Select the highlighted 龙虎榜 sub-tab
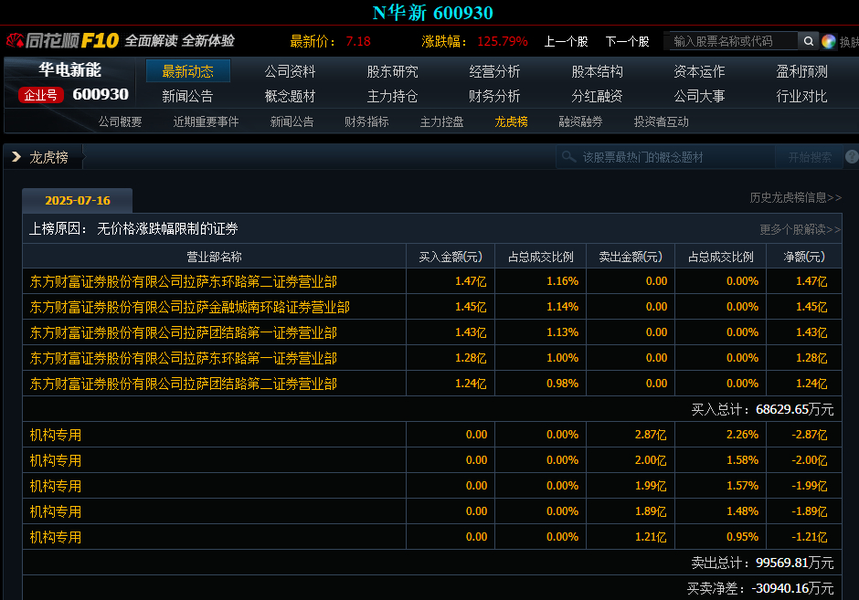Viewport: 859px width, 600px height. (511, 122)
